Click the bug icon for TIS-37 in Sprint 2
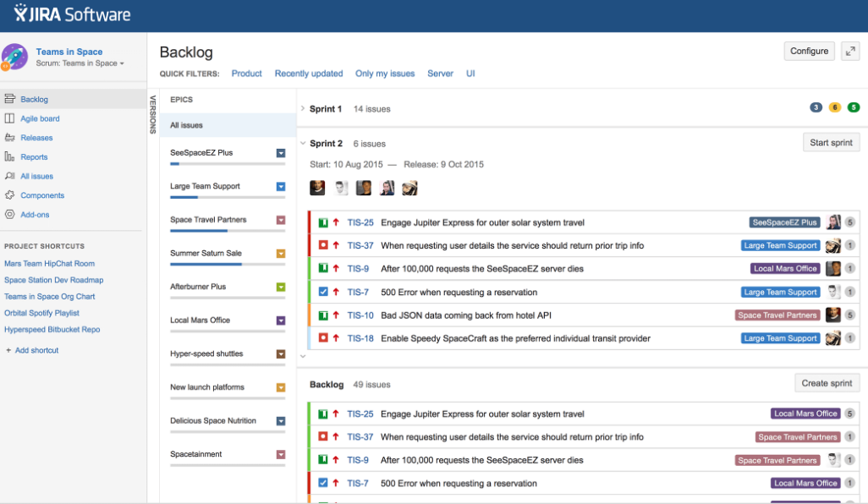This screenshot has width=868, height=504. tap(323, 245)
